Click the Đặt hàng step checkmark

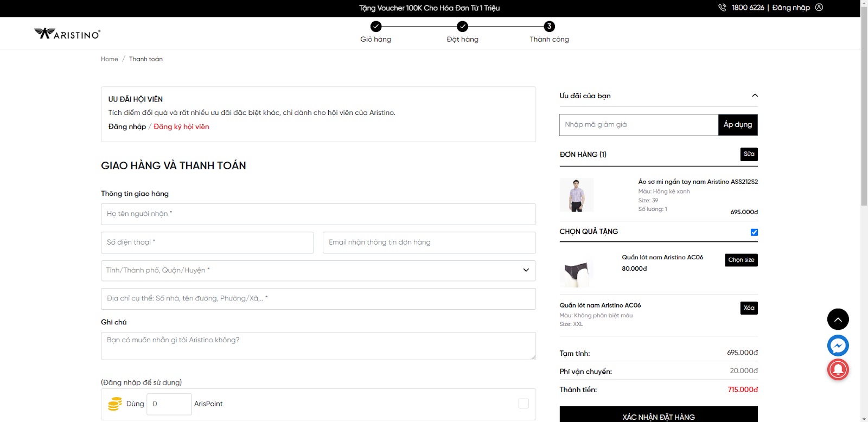pyautogui.click(x=463, y=26)
